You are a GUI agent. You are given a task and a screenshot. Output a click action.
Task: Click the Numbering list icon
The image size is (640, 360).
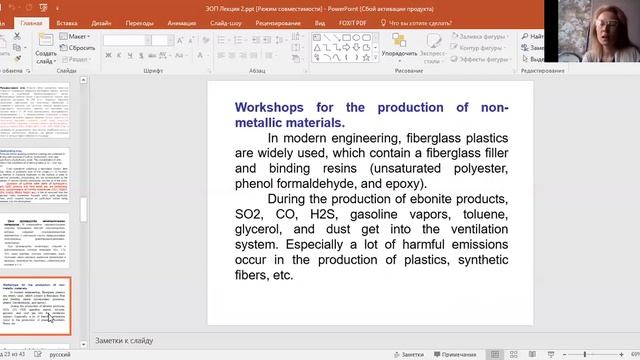coord(239,40)
